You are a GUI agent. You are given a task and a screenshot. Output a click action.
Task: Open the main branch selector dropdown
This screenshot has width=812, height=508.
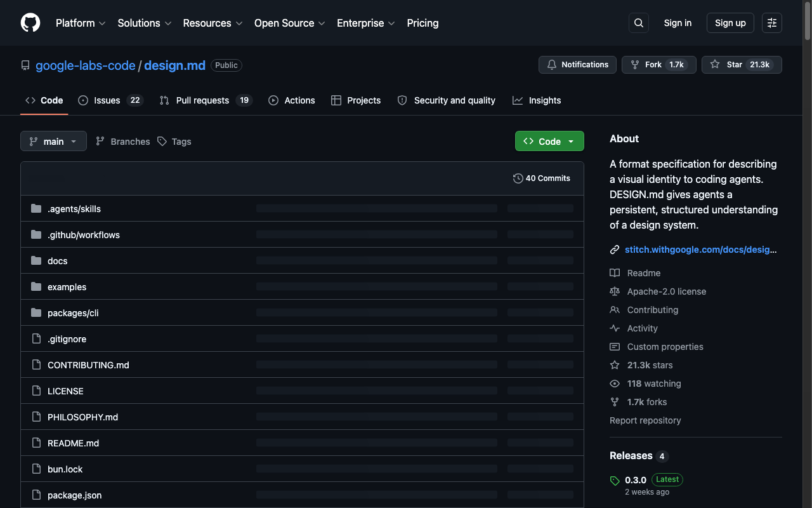click(x=53, y=141)
